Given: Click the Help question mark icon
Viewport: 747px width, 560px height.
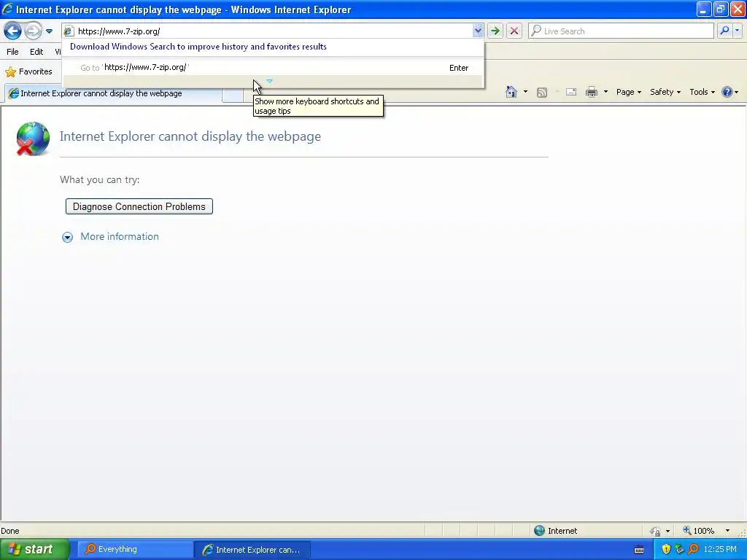Looking at the screenshot, I should click(727, 92).
